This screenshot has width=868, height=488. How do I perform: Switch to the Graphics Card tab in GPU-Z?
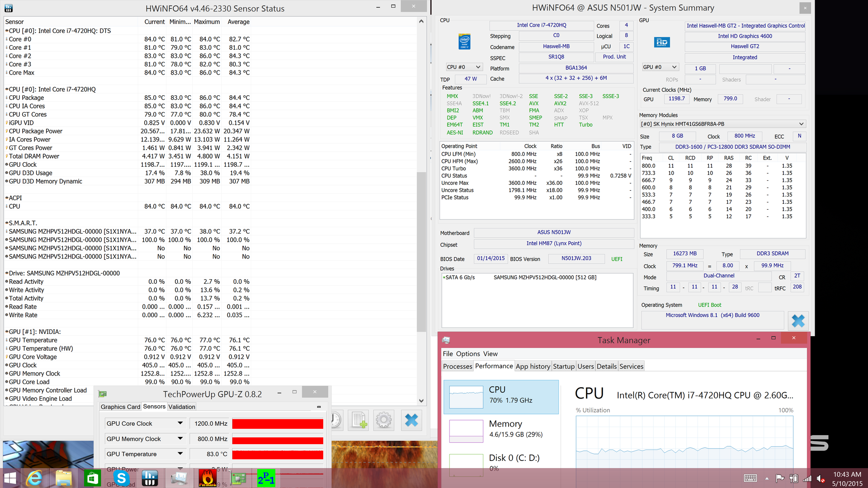coord(120,407)
